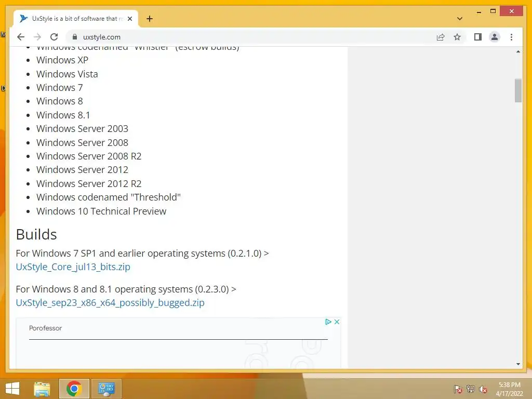View site information via the lock icon
The width and height of the screenshot is (532, 399).
coord(75,37)
